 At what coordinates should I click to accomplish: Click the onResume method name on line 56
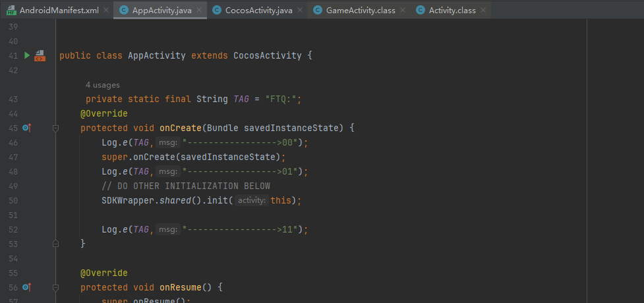click(x=181, y=287)
